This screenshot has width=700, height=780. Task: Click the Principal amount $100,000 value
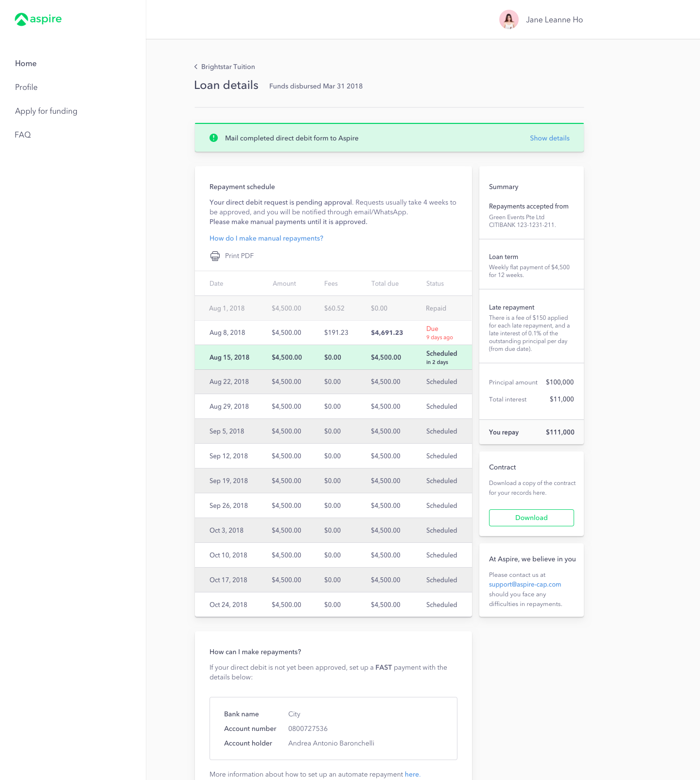coord(560,382)
